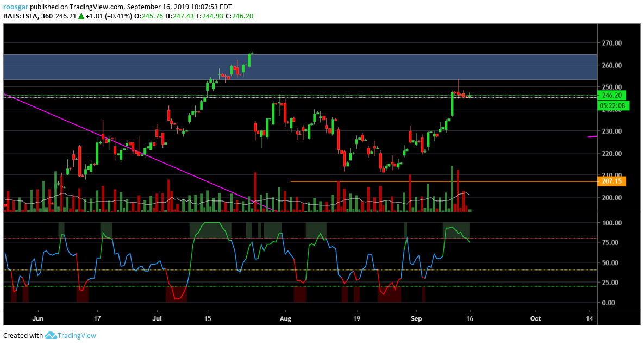The width and height of the screenshot is (644, 345).
Task: Click the 100.00 oscillator axis label
Action: (x=611, y=223)
